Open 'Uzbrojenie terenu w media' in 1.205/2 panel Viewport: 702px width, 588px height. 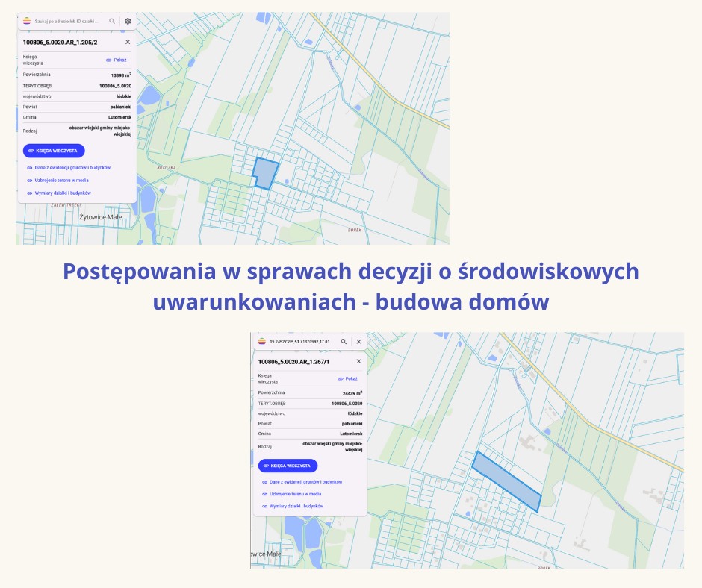(x=61, y=180)
